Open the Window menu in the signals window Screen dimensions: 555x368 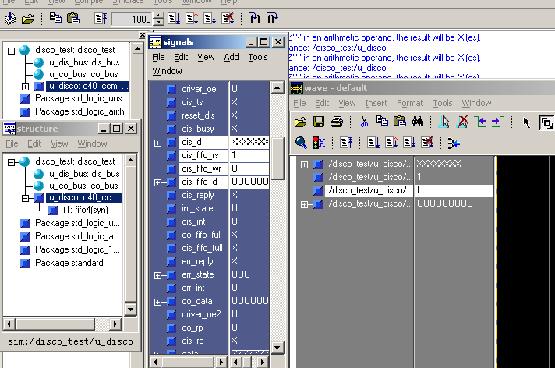[167, 71]
